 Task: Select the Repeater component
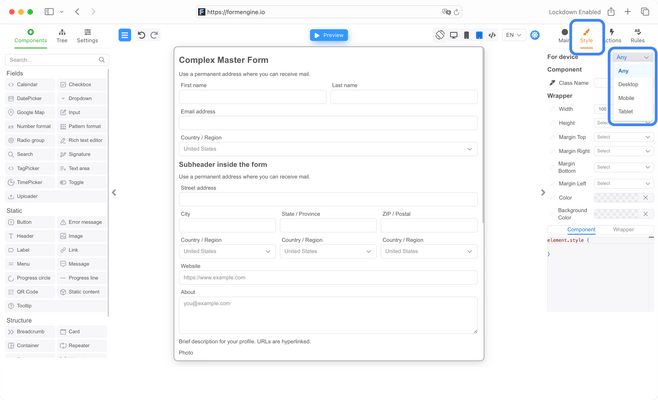tap(82, 345)
